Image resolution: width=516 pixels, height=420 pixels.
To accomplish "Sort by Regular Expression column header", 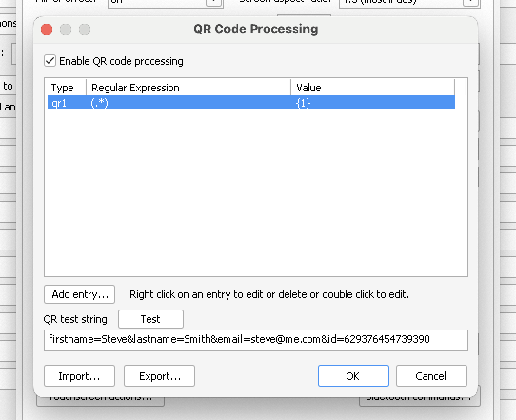I will point(188,88).
